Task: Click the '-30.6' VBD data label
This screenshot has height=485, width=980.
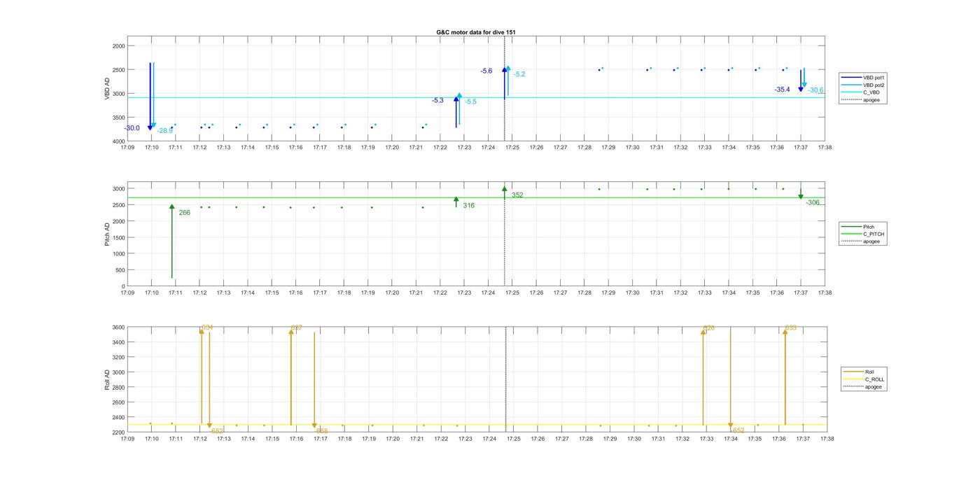Action: [x=815, y=90]
